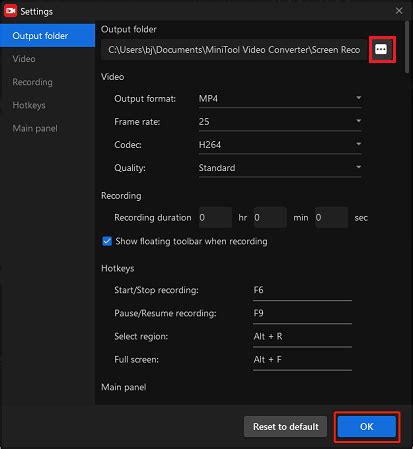The image size is (413, 449).
Task: Expand the Codec H264 dropdown
Action: 280,145
